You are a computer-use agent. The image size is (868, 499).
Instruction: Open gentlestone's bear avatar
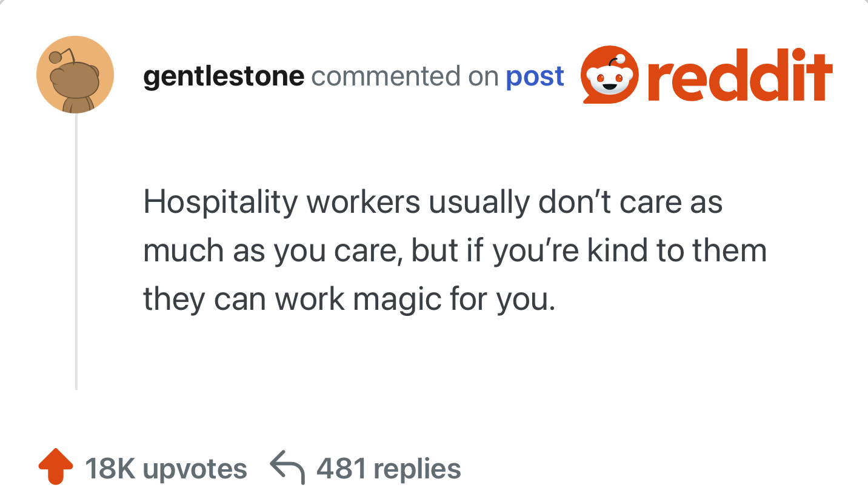pyautogui.click(x=75, y=75)
